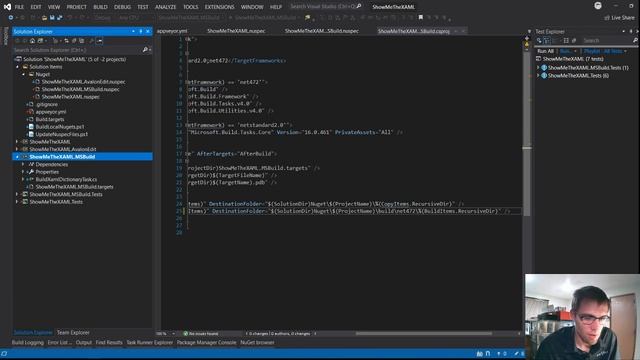Pin the Solution Explorer panel
Viewport: 640px width, 360px height.
point(140,31)
